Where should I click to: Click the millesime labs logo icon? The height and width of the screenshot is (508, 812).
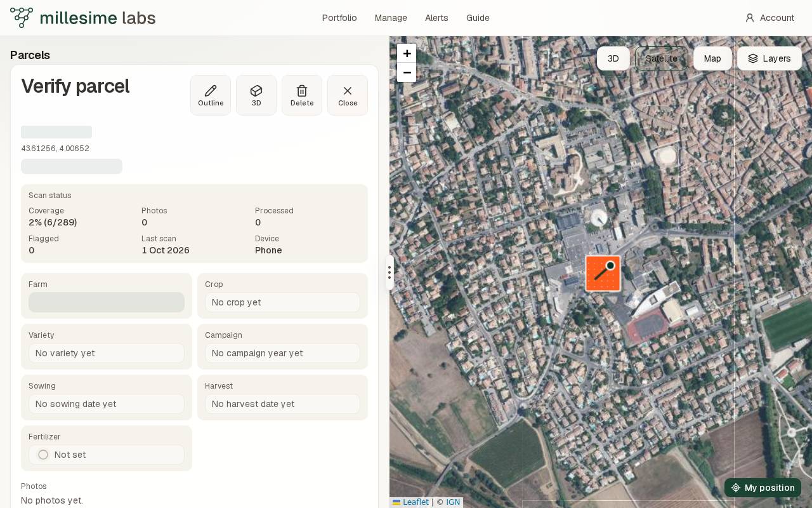coord(22,18)
